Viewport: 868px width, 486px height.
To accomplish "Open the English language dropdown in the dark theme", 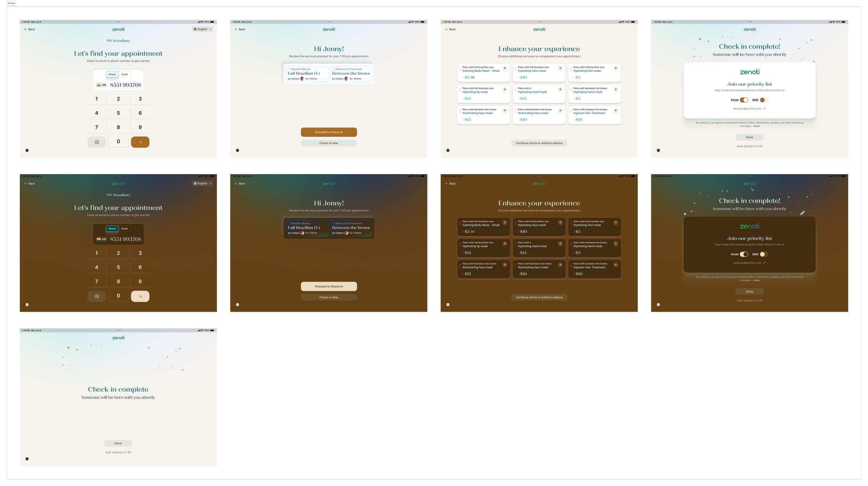I will click(x=202, y=183).
